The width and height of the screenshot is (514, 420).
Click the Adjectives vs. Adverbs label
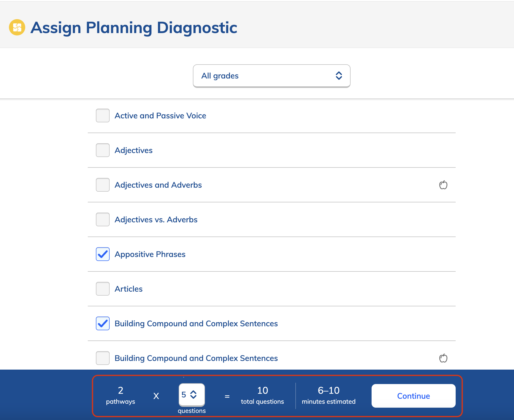point(156,220)
